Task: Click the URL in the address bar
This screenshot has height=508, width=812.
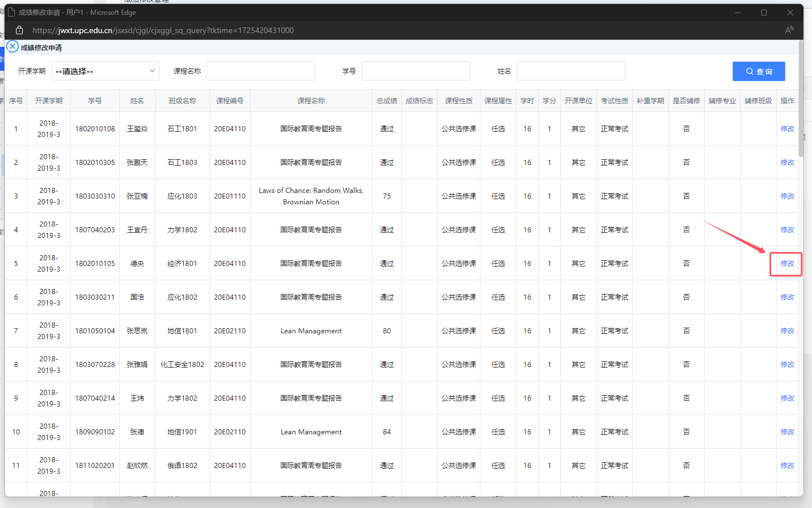Action: point(163,30)
